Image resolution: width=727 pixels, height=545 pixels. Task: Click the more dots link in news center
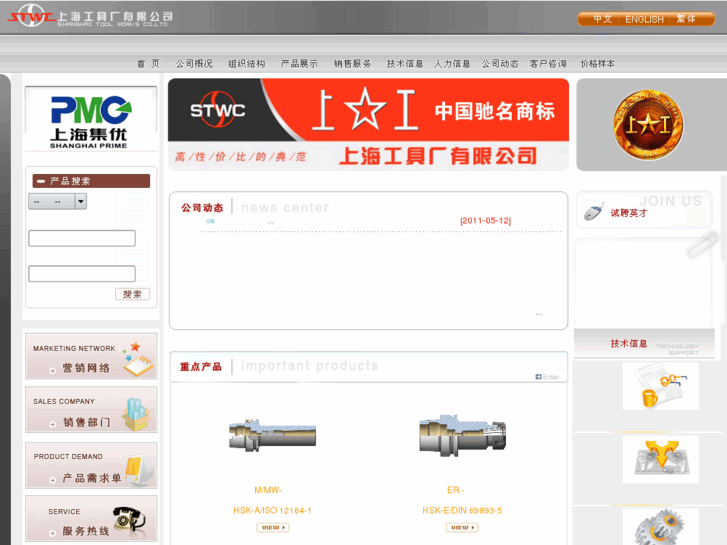click(x=539, y=314)
